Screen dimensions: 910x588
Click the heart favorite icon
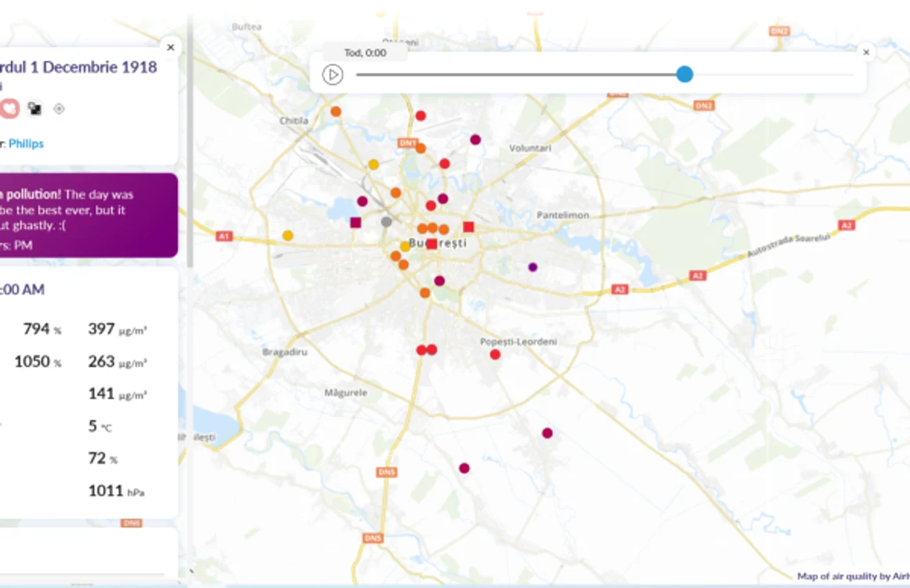point(9,108)
